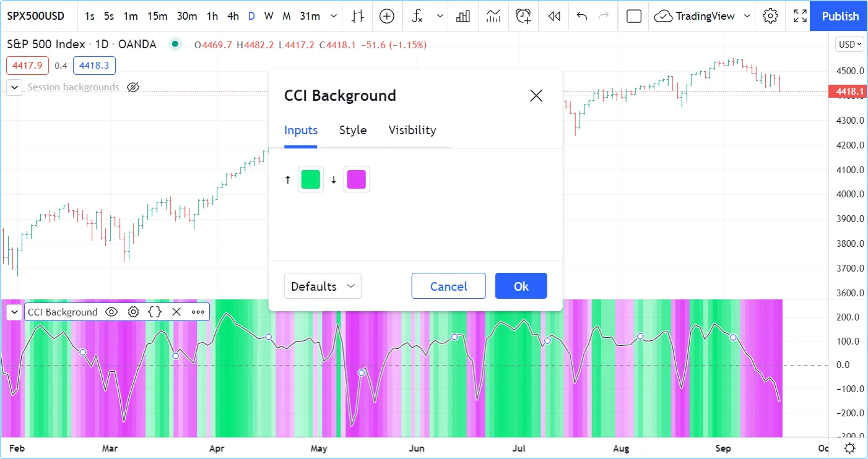Open the indicators fx menu
The width and height of the screenshot is (868, 459).
click(418, 16)
